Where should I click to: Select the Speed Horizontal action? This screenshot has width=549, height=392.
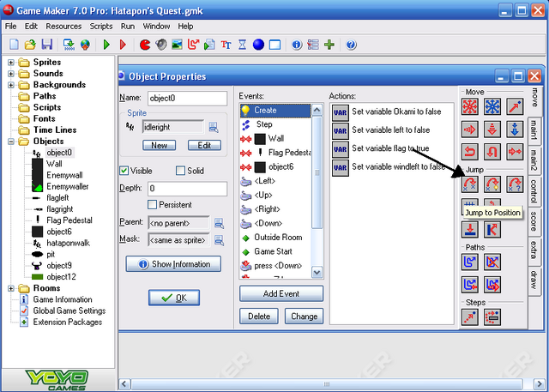(x=470, y=130)
